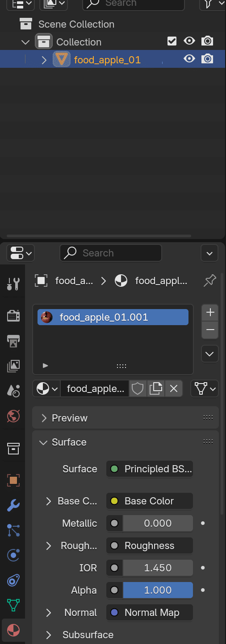The height and width of the screenshot is (644, 226).
Task: Hide food_apple_01 in viewport via eye icon
Action: [x=189, y=59]
